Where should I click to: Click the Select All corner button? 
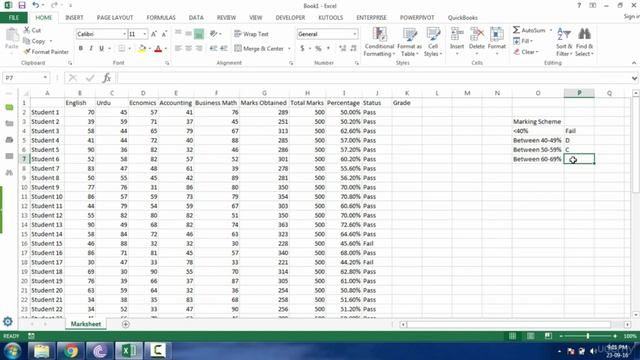(24, 93)
